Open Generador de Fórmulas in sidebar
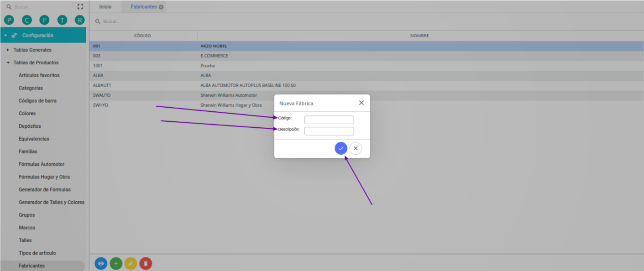This screenshot has height=271, width=644. (x=45, y=189)
